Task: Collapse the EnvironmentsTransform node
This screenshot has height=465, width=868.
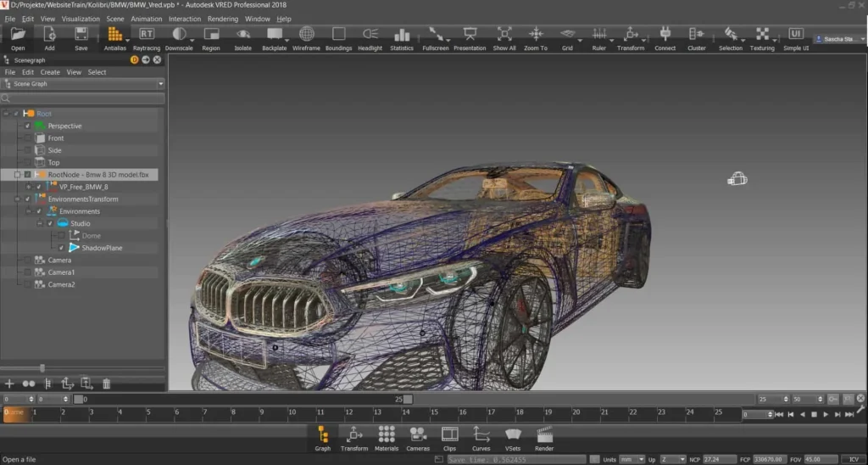Action: 17,199
